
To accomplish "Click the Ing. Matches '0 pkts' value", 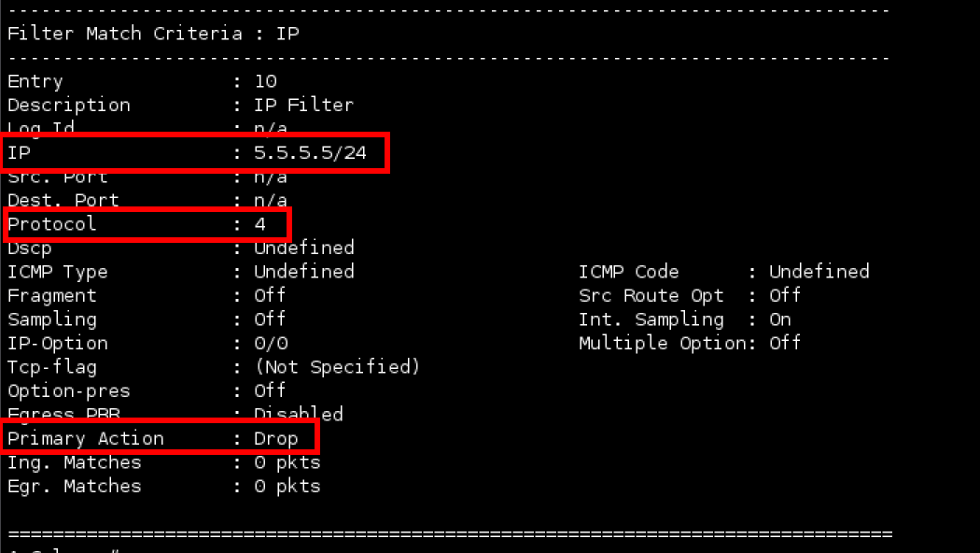I will pos(287,462).
